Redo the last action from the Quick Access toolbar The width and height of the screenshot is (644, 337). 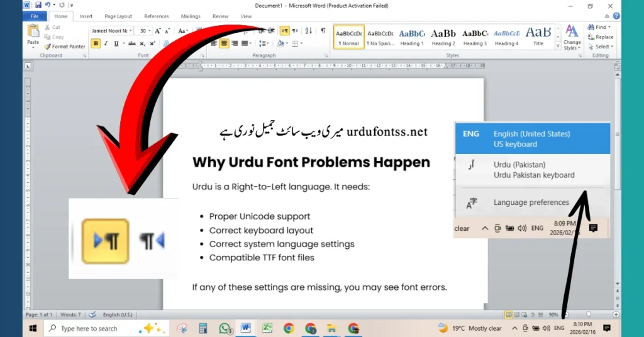pyautogui.click(x=62, y=5)
